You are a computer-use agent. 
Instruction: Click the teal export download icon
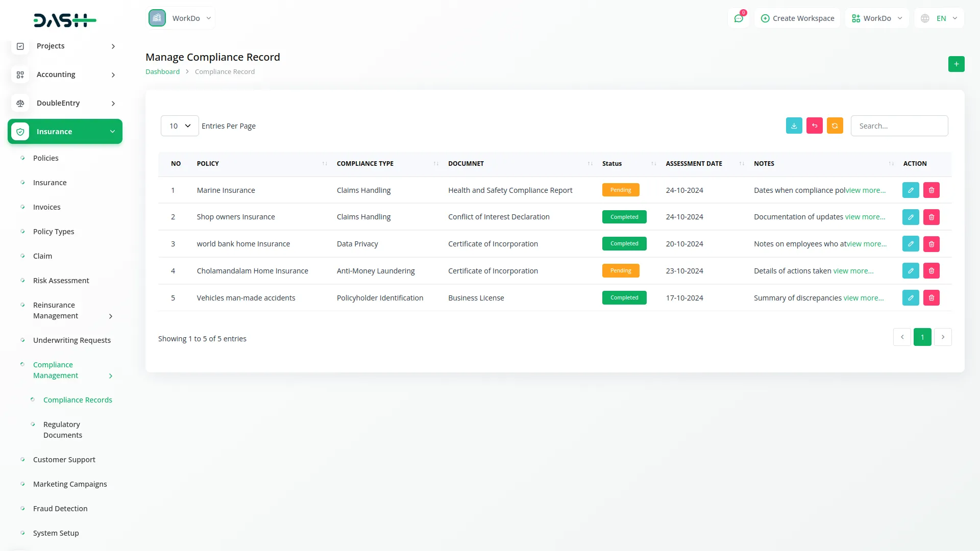point(794,126)
